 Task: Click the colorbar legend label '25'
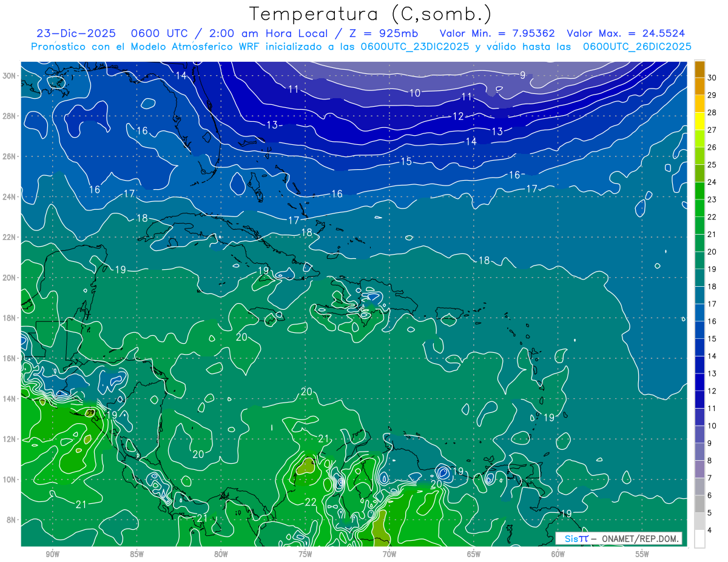[x=712, y=164]
